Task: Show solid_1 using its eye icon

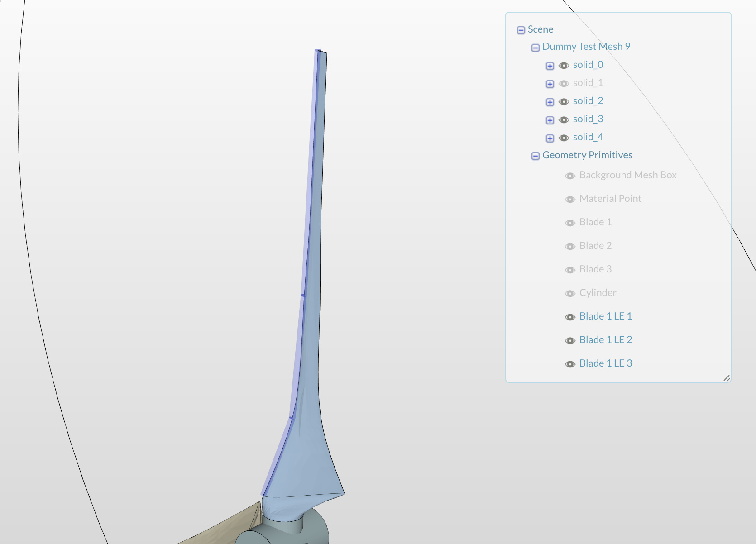Action: [x=564, y=83]
